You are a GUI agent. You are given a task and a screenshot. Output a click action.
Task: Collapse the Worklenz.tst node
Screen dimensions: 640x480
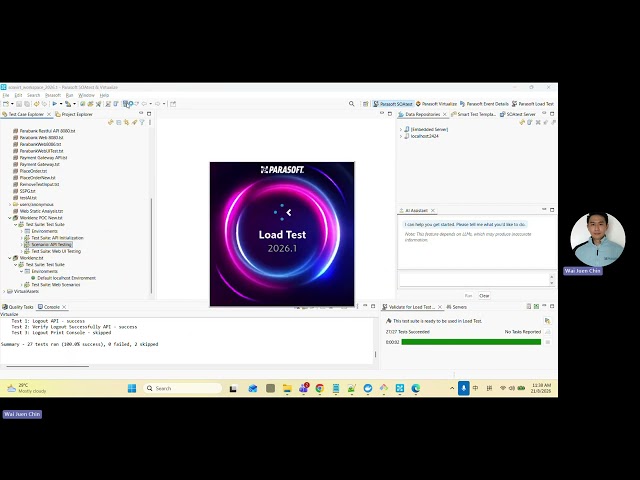[10, 258]
